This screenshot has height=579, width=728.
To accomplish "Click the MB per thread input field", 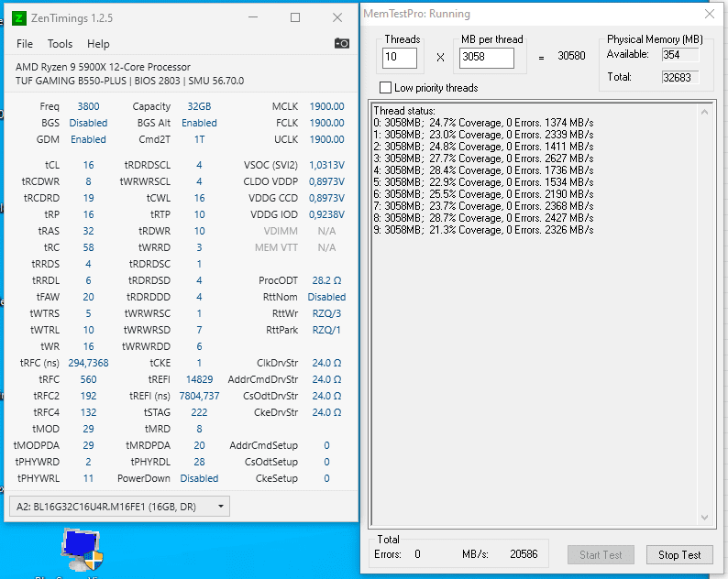I will pyautogui.click(x=487, y=58).
